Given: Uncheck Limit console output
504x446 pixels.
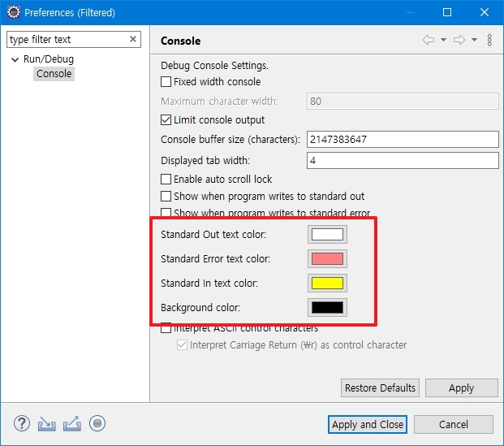Looking at the screenshot, I should click(166, 120).
